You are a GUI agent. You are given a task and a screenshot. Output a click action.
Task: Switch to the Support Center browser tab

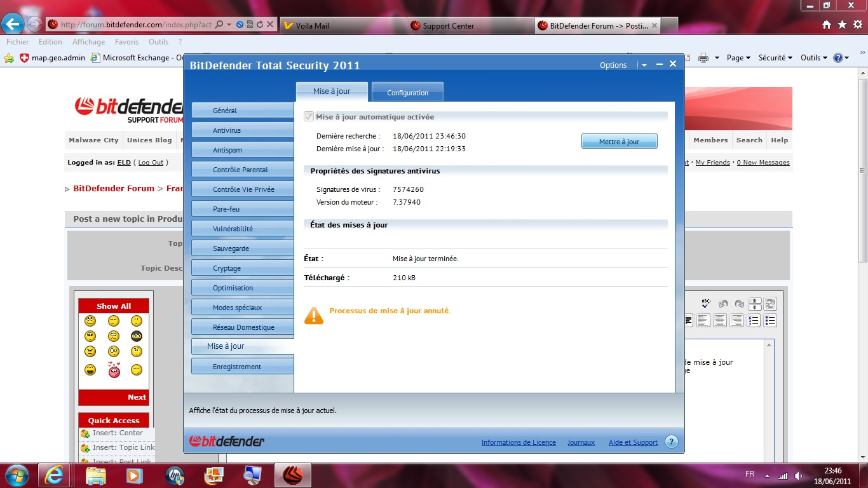(x=470, y=25)
